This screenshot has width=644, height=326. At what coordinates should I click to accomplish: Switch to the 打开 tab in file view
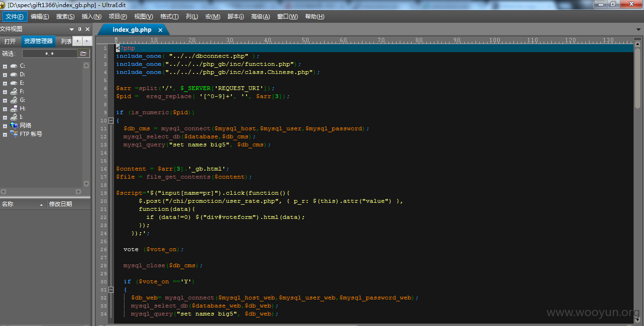tap(10, 41)
